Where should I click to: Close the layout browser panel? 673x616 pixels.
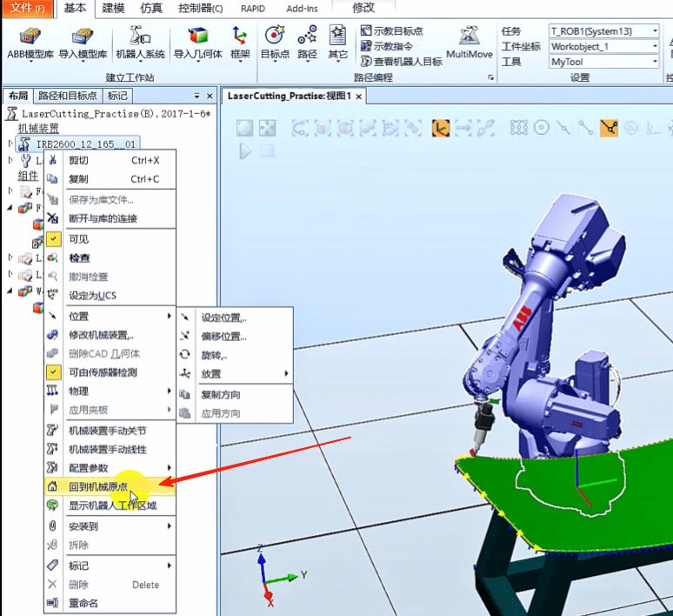[210, 96]
